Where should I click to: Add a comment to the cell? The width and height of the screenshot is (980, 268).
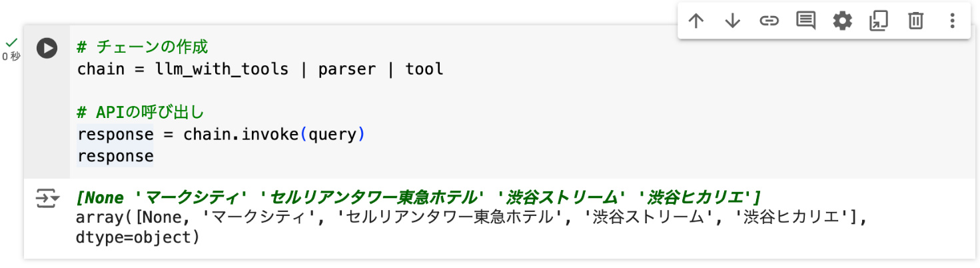click(806, 21)
